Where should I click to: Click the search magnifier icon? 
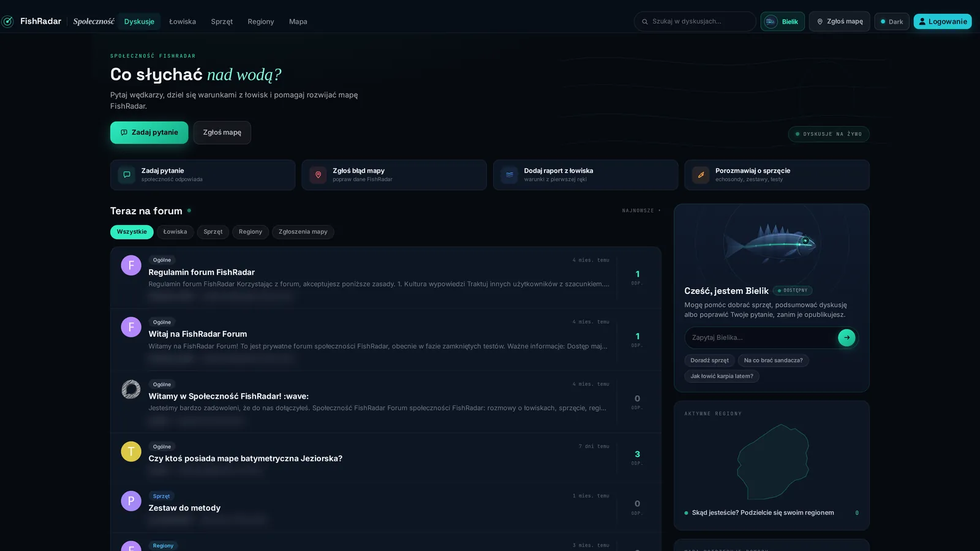[645, 21]
